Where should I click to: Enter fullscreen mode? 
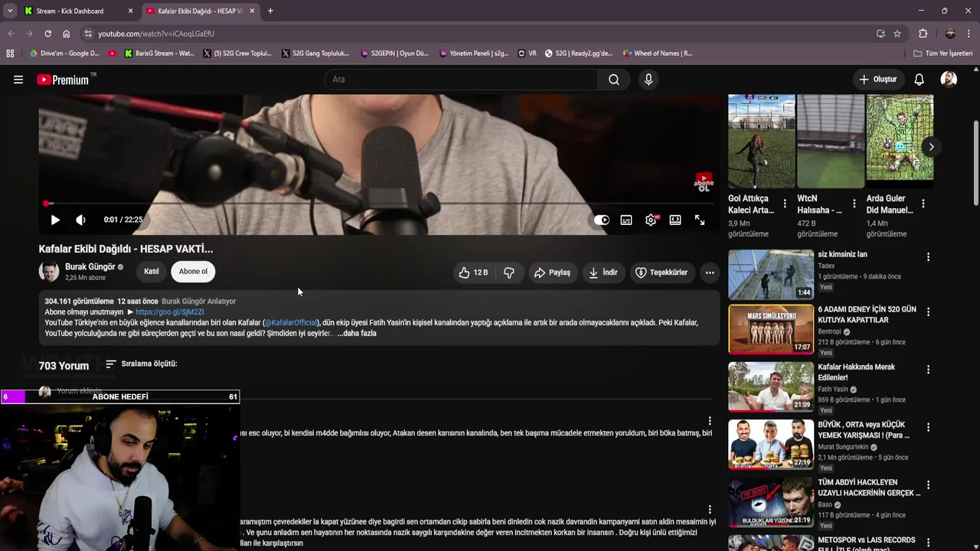click(x=700, y=220)
